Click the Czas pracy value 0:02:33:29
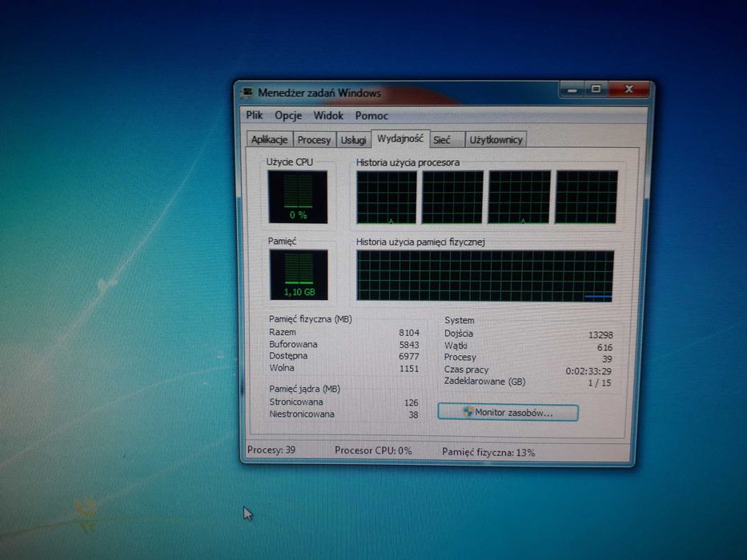The image size is (747, 560). click(x=588, y=371)
